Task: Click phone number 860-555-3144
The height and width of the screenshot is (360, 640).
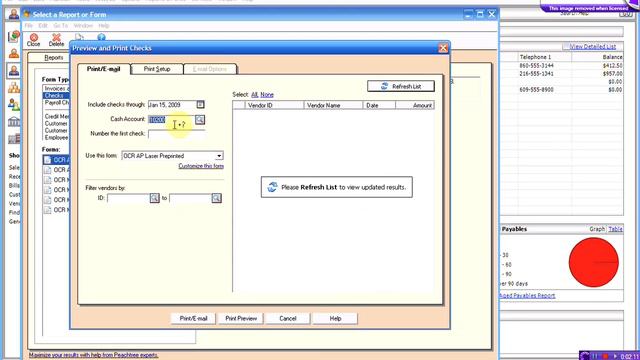Action: point(536,65)
